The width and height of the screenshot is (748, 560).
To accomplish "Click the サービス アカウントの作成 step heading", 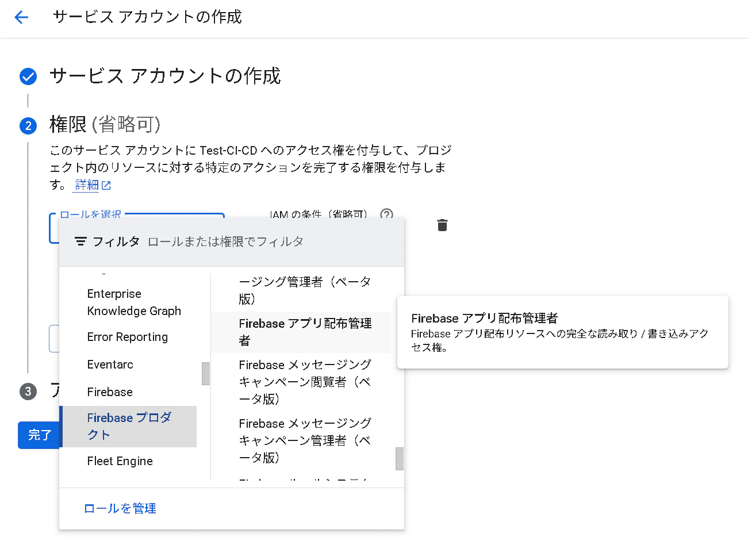I will click(x=166, y=76).
